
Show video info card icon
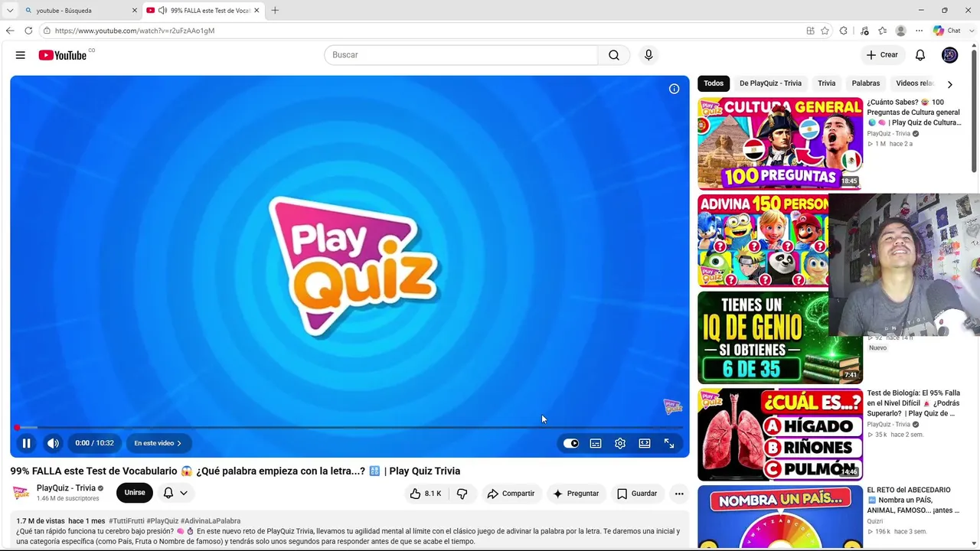pyautogui.click(x=674, y=89)
